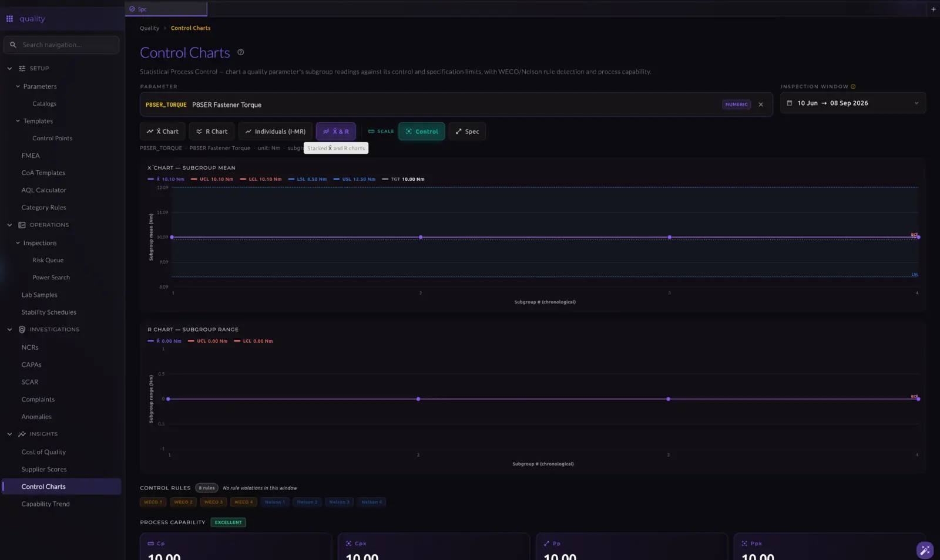
Task: Collapse the SETUP section chevron
Action: click(x=9, y=69)
